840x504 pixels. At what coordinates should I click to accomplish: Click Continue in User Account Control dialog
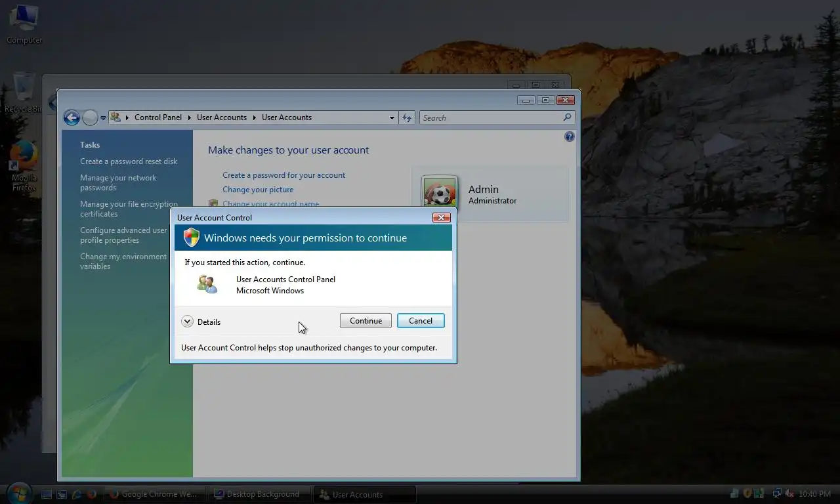[x=366, y=321]
